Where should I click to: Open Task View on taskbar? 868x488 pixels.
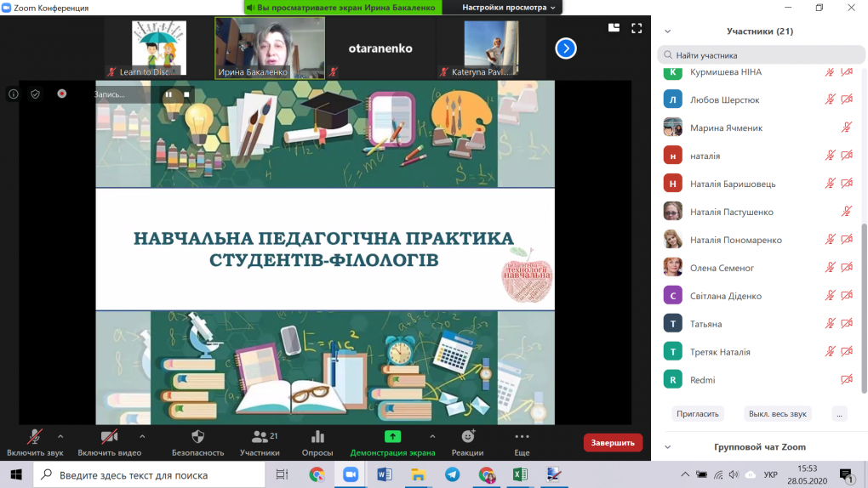282,474
